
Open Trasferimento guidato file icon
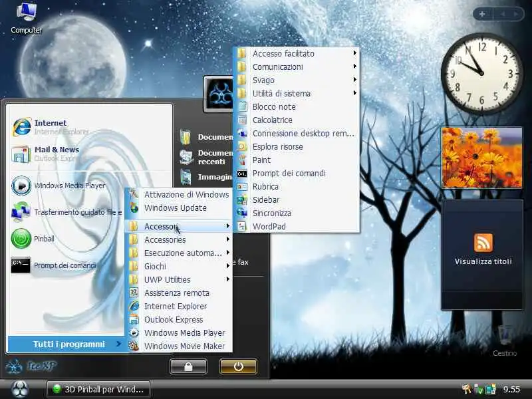pyautogui.click(x=21, y=211)
